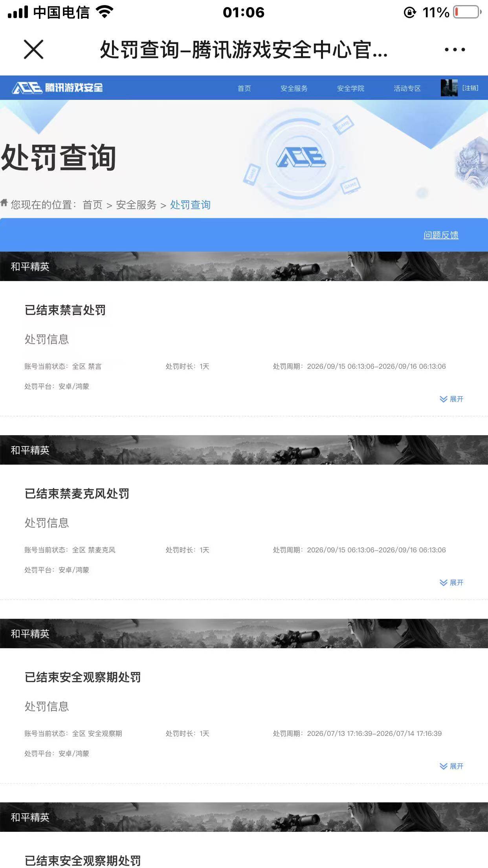Click the home icon in the breadcrumb
488x868 pixels.
click(4, 203)
